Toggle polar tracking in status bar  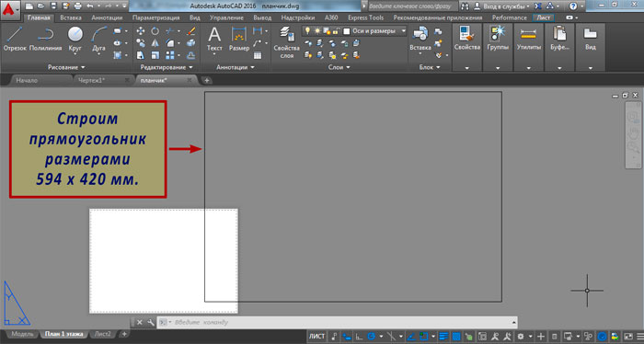pyautogui.click(x=372, y=337)
